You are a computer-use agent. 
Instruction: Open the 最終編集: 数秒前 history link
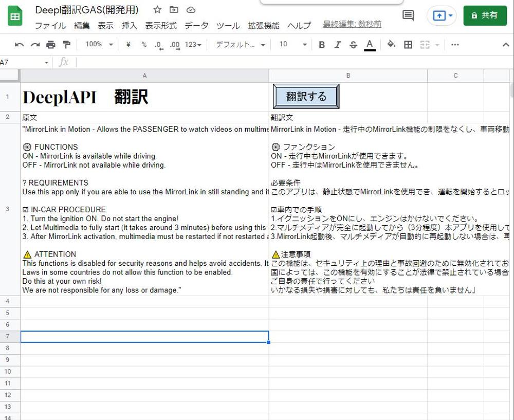point(352,24)
